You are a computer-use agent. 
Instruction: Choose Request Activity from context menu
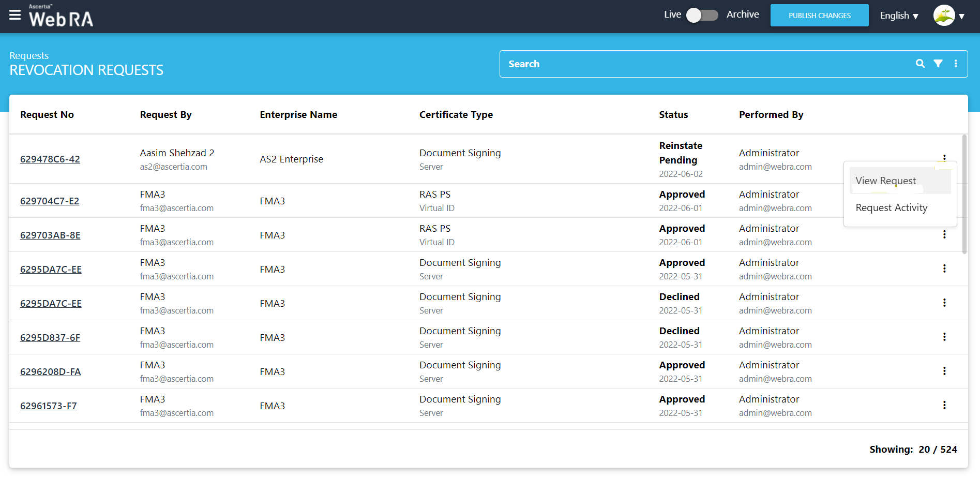click(891, 208)
